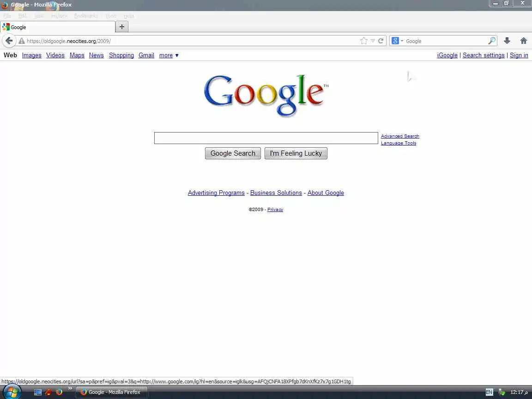Click the URL address bar
This screenshot has width=532, height=399.
click(192, 41)
